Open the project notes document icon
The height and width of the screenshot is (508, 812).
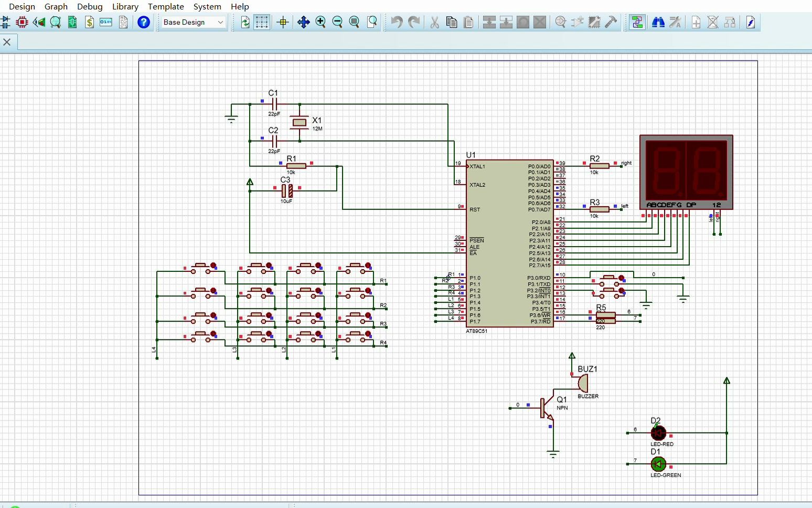(123, 22)
